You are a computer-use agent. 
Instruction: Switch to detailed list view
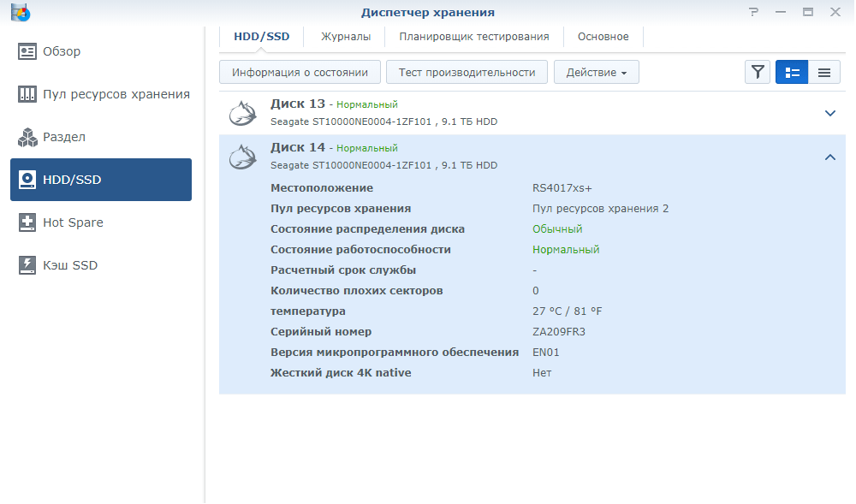tap(792, 73)
